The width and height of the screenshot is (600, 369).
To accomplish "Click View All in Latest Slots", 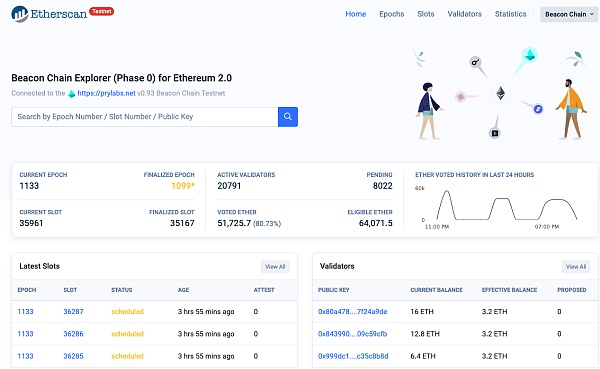I will click(x=275, y=267).
